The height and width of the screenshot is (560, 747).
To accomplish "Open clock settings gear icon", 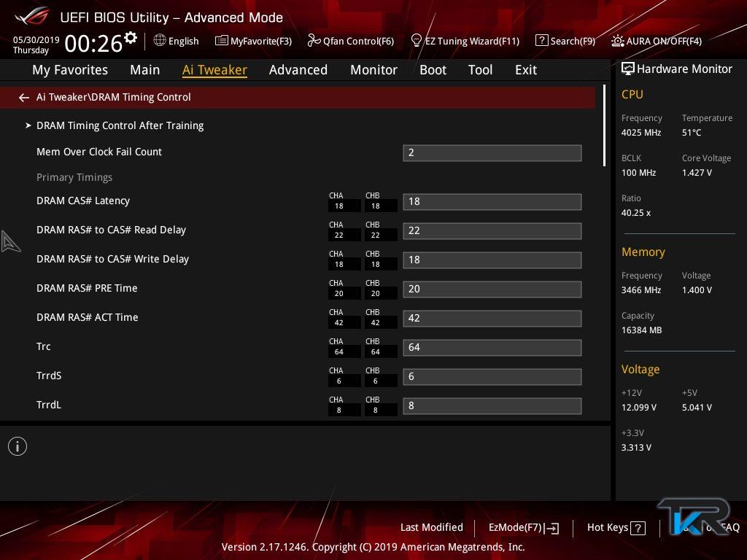I will coord(130,38).
